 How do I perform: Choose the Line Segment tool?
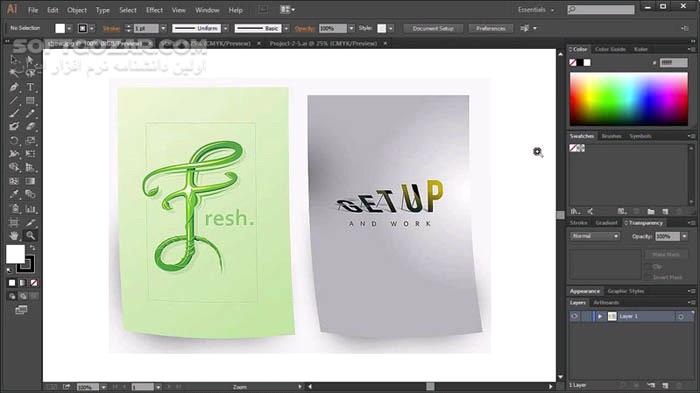14,100
